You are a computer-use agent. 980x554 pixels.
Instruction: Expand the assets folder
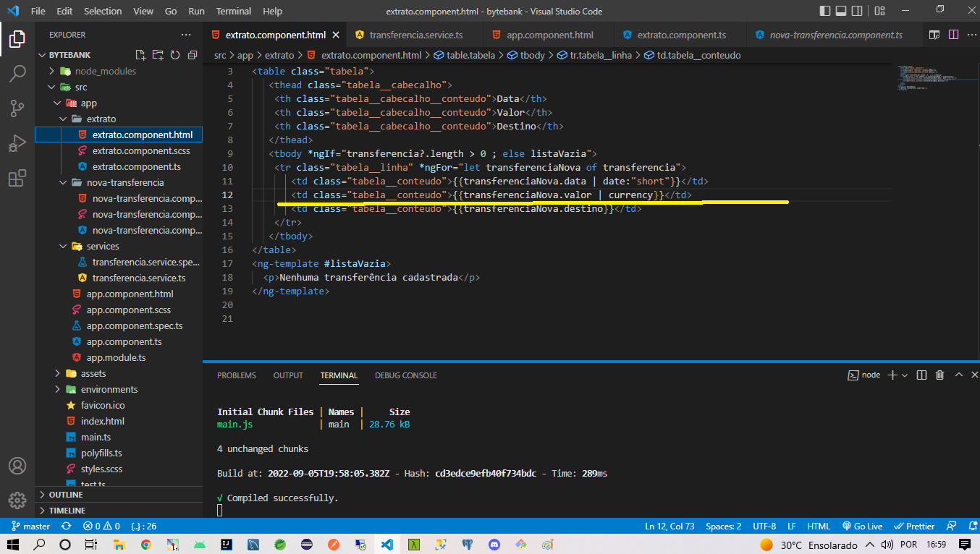58,373
